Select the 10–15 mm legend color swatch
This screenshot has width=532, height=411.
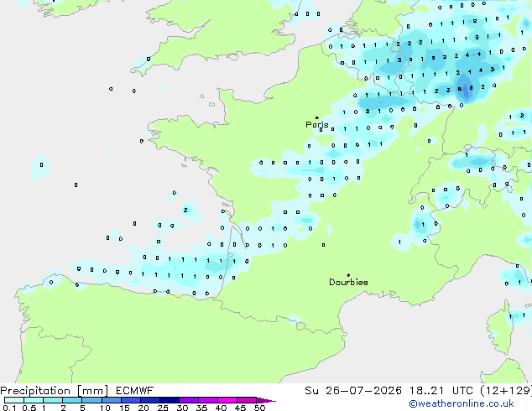coord(111,400)
